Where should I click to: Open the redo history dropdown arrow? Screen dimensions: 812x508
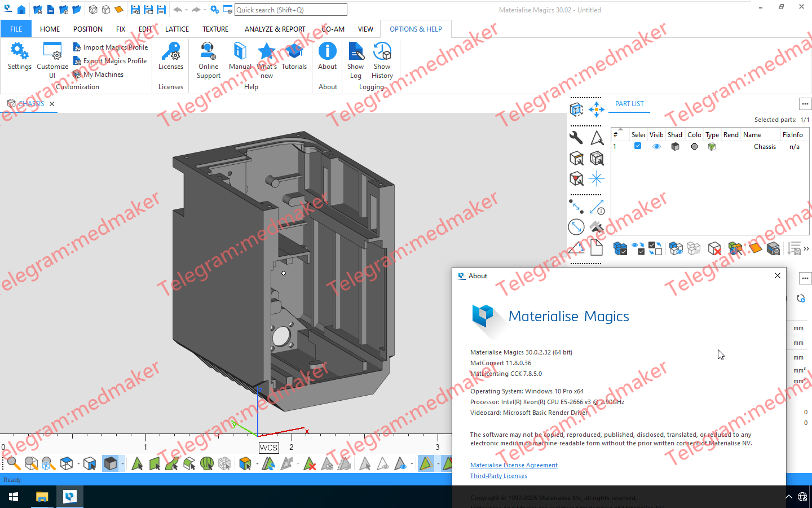(205, 10)
